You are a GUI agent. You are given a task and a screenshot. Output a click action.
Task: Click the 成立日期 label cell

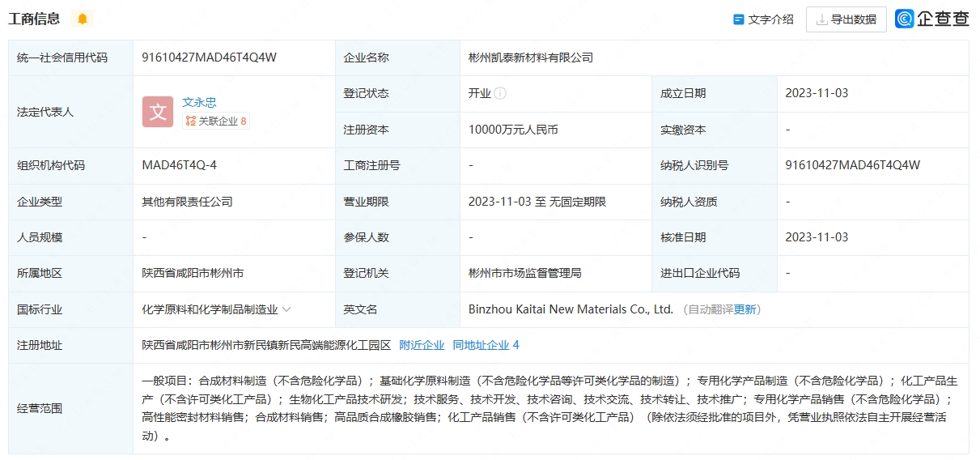pos(715,94)
